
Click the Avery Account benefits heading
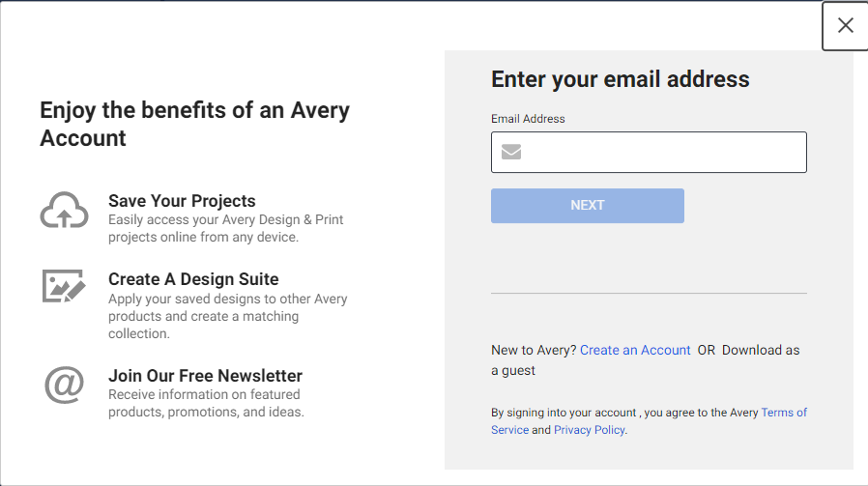(x=195, y=124)
